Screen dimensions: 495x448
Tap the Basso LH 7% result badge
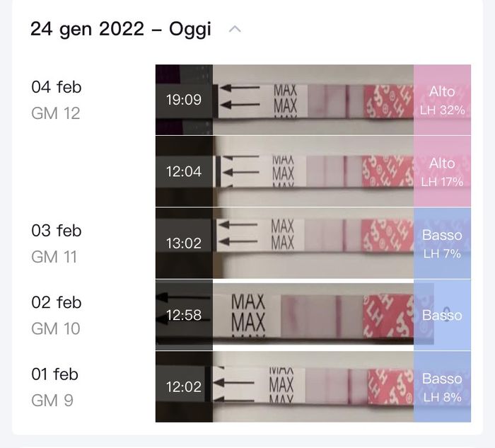(x=442, y=243)
